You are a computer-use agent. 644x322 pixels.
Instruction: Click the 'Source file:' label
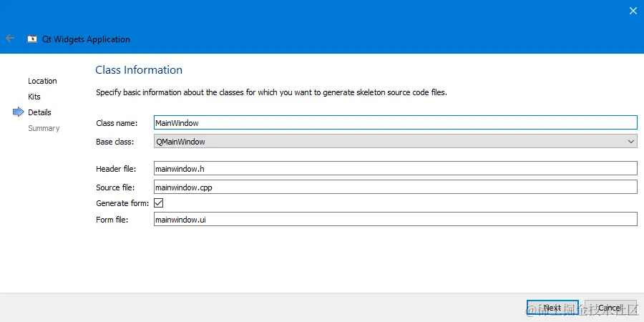[115, 187]
